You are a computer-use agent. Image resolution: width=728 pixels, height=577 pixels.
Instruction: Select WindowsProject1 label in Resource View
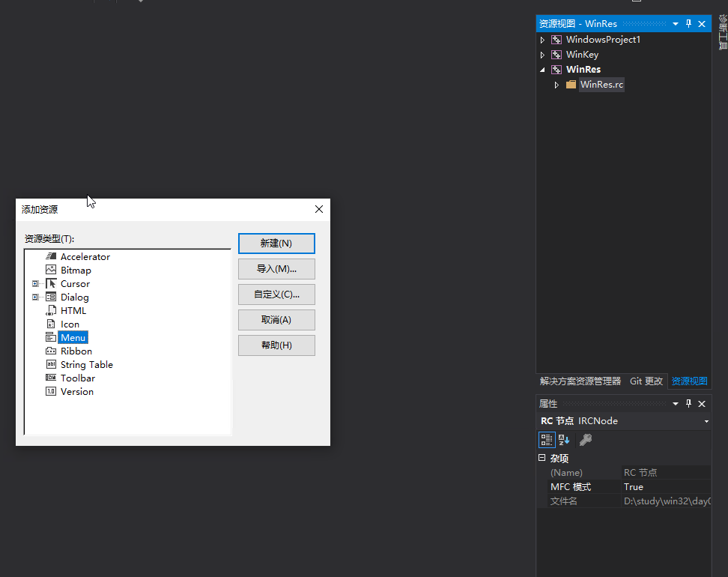[603, 40]
